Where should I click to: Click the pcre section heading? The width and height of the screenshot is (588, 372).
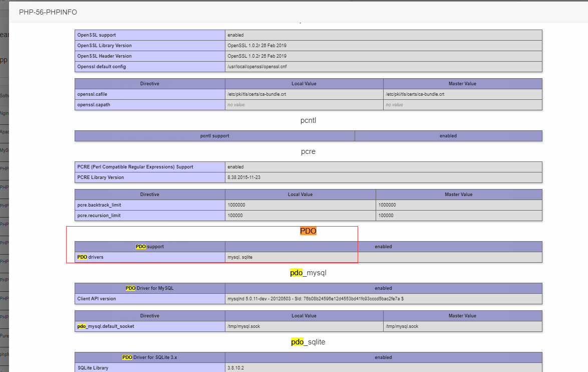tap(308, 151)
